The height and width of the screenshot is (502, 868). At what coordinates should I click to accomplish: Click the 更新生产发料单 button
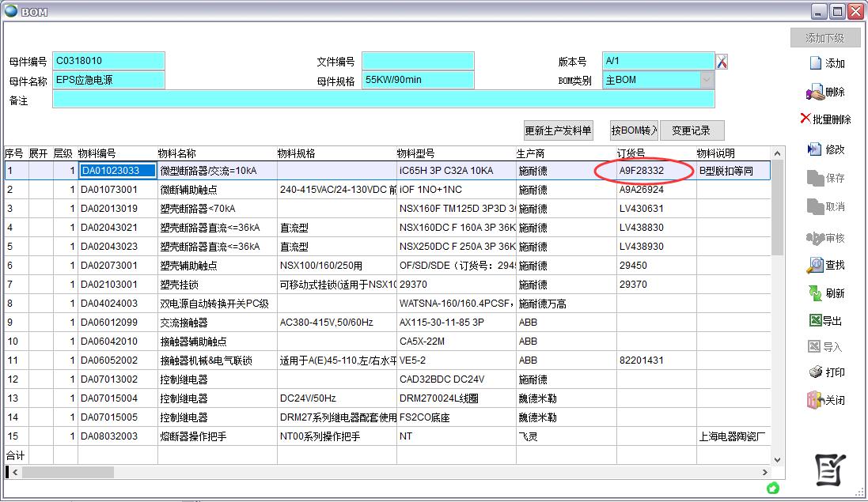point(558,130)
